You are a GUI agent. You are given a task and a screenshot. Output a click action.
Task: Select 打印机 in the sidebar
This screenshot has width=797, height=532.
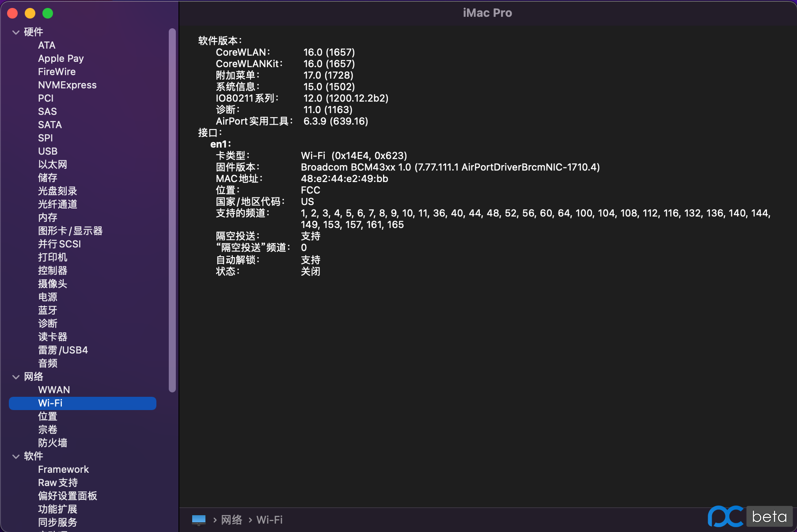(x=53, y=257)
